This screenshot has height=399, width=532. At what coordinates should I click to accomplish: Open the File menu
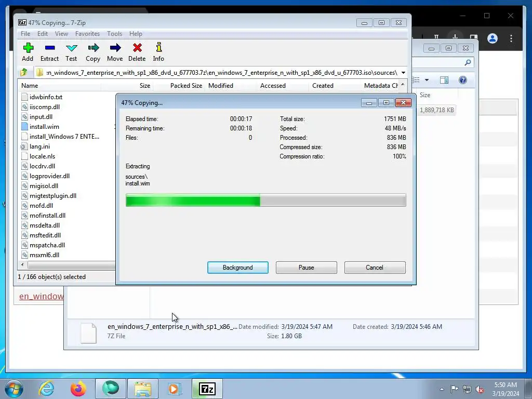[x=25, y=34]
